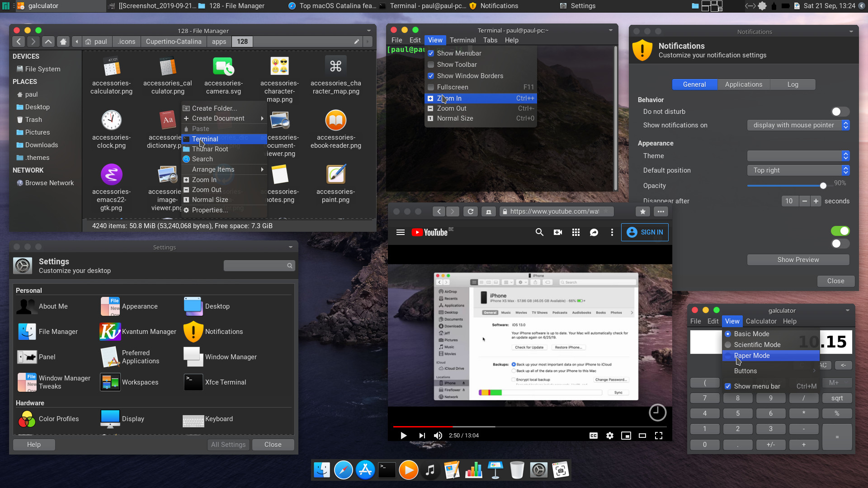The image size is (868, 488).
Task: Click Close button in Settings window
Action: pos(273,445)
